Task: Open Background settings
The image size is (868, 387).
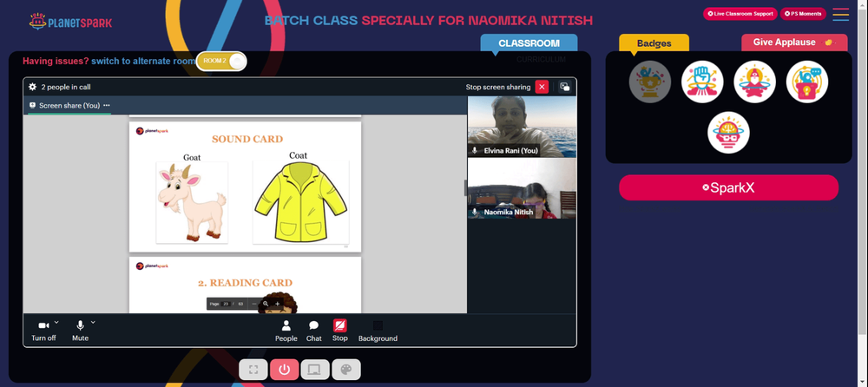Action: click(x=378, y=331)
